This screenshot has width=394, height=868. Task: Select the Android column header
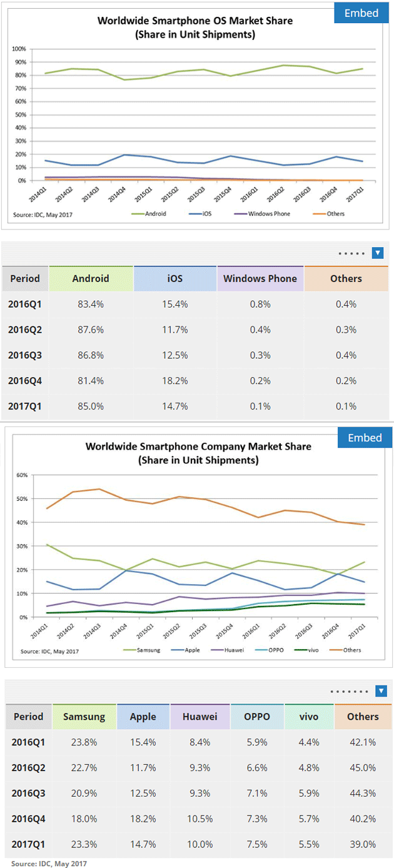coord(91,279)
